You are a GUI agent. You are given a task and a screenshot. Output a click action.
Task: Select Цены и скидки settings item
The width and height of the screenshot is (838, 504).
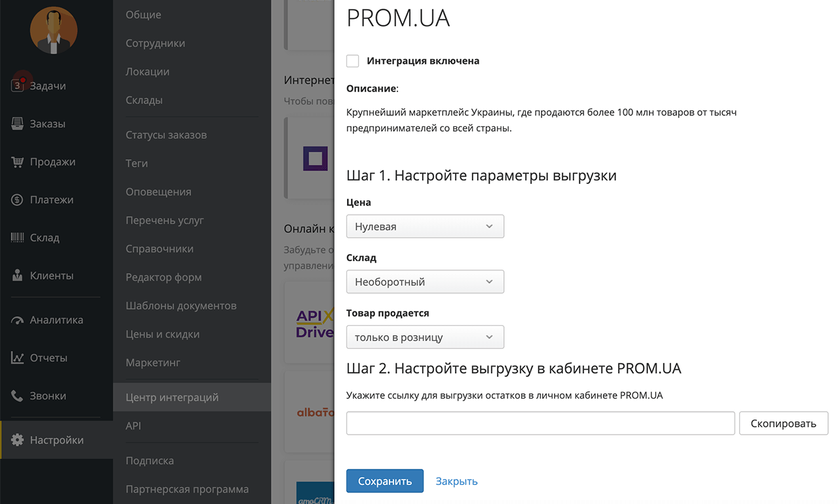tap(162, 334)
